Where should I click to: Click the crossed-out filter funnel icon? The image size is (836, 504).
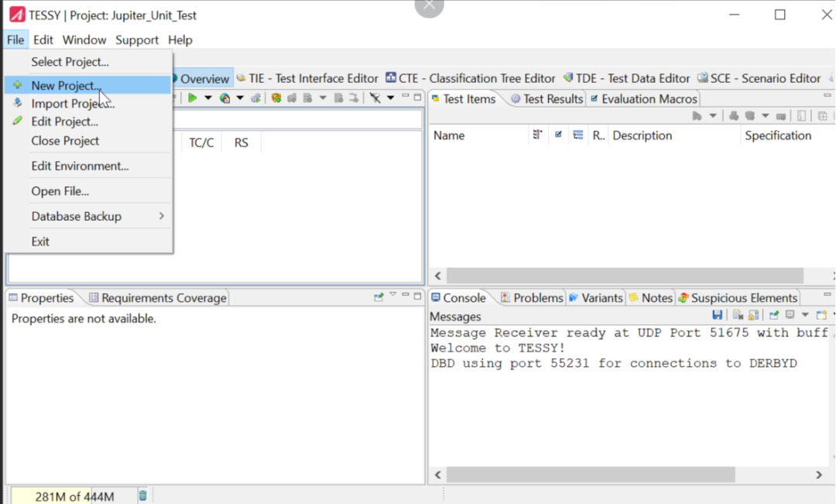tap(375, 98)
